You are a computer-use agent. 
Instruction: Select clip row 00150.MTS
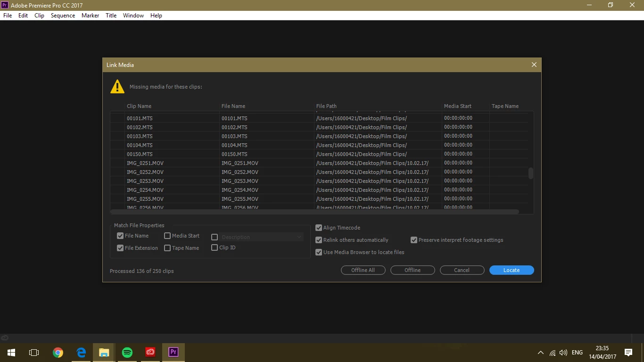coord(319,154)
